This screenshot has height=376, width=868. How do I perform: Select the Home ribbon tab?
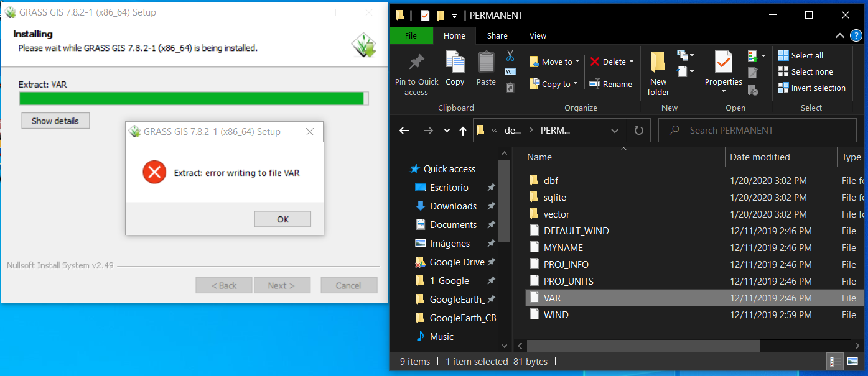tap(454, 35)
